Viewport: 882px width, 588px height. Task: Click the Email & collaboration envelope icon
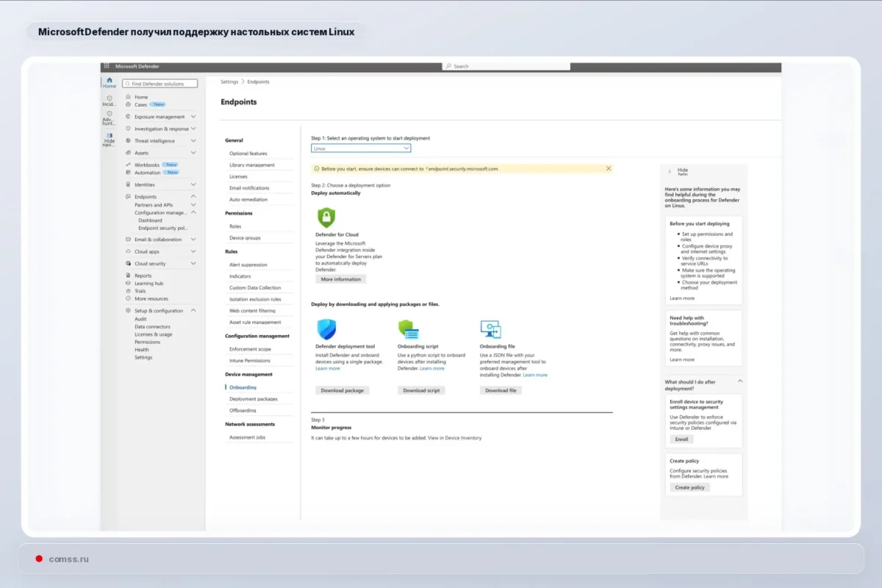(x=128, y=240)
